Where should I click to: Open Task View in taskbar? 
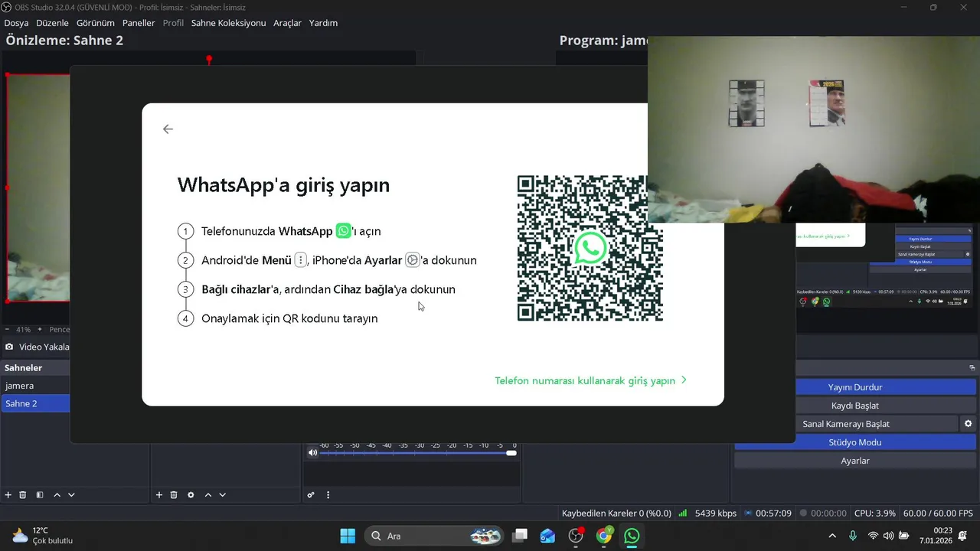pyautogui.click(x=520, y=536)
